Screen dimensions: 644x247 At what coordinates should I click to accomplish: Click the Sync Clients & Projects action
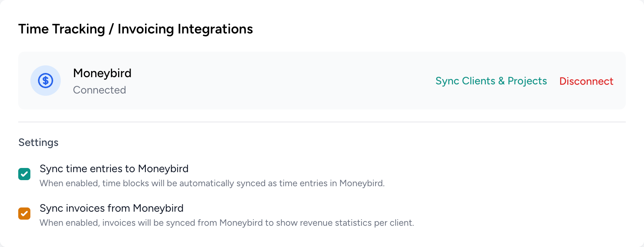coord(491,81)
